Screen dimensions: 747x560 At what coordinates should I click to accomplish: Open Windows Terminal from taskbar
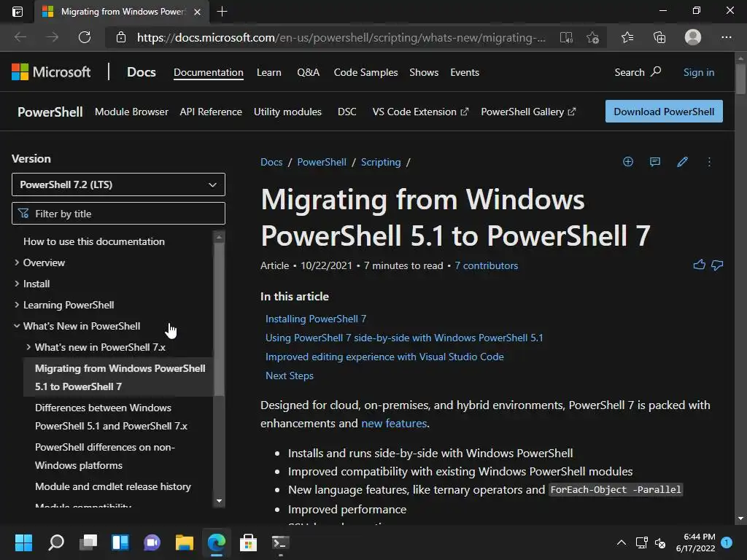tap(280, 542)
